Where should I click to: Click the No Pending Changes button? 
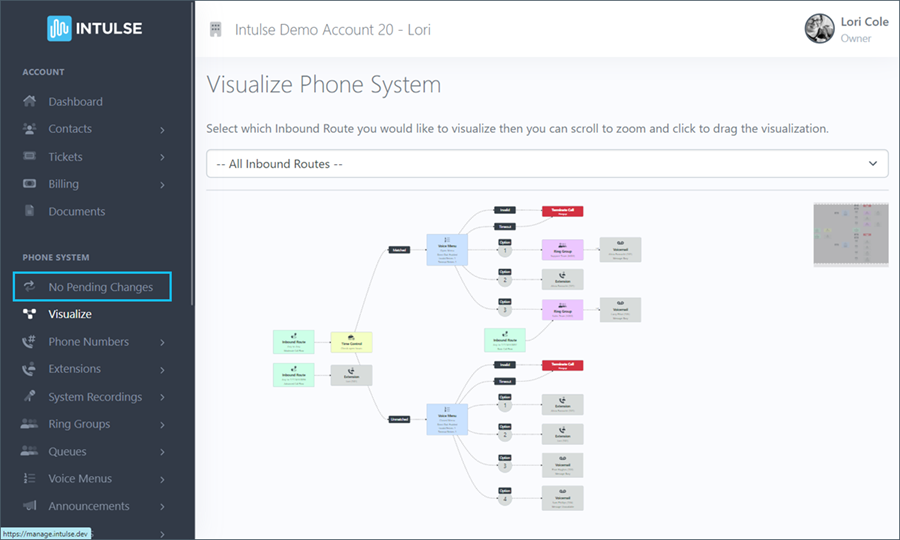tap(92, 286)
